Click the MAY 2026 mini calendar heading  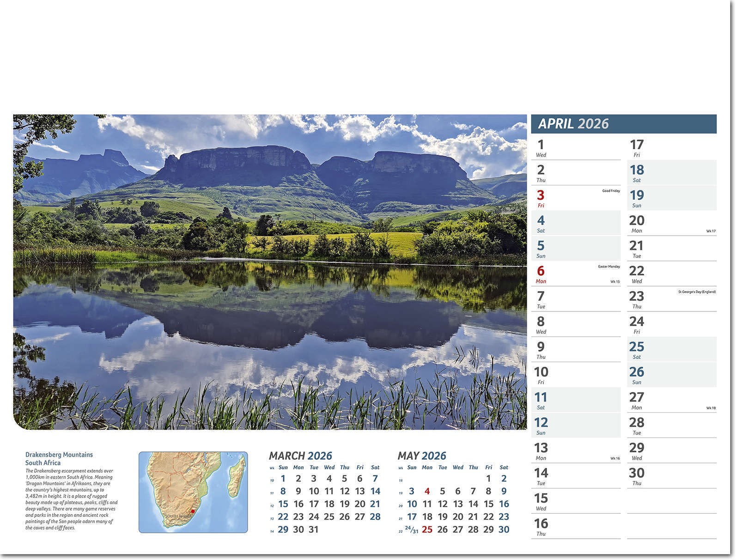tap(422, 456)
